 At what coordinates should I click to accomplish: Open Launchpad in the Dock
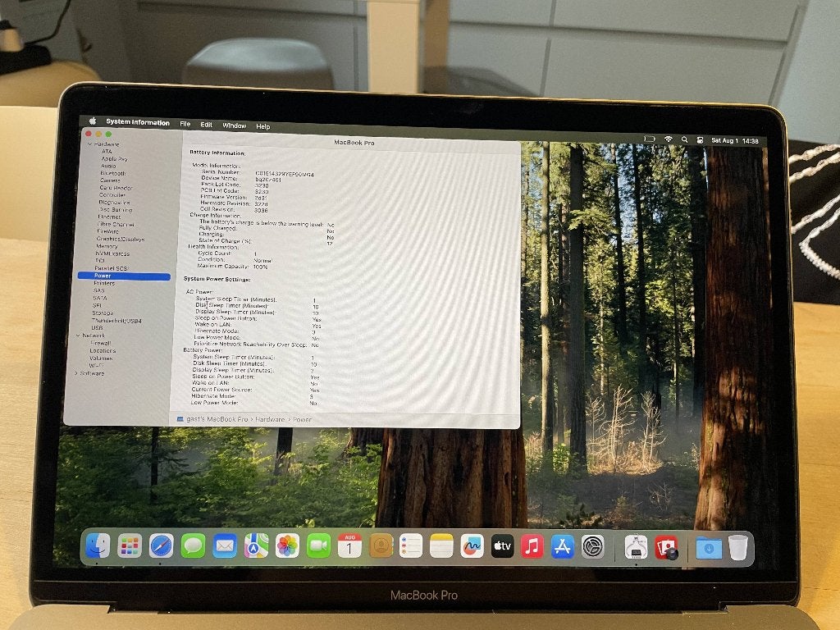(130, 546)
